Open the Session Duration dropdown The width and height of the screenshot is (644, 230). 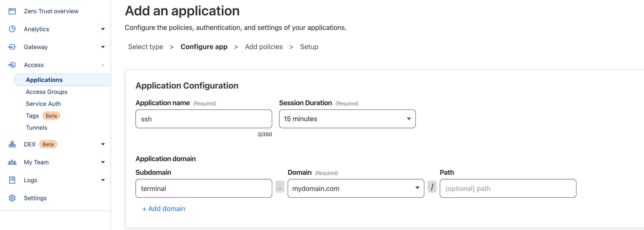tap(347, 119)
